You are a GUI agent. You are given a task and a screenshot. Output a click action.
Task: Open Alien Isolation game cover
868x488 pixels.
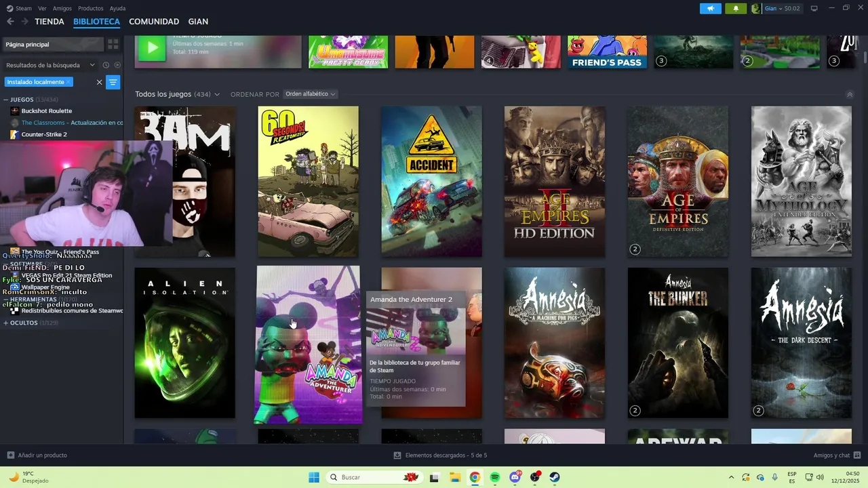coord(185,343)
